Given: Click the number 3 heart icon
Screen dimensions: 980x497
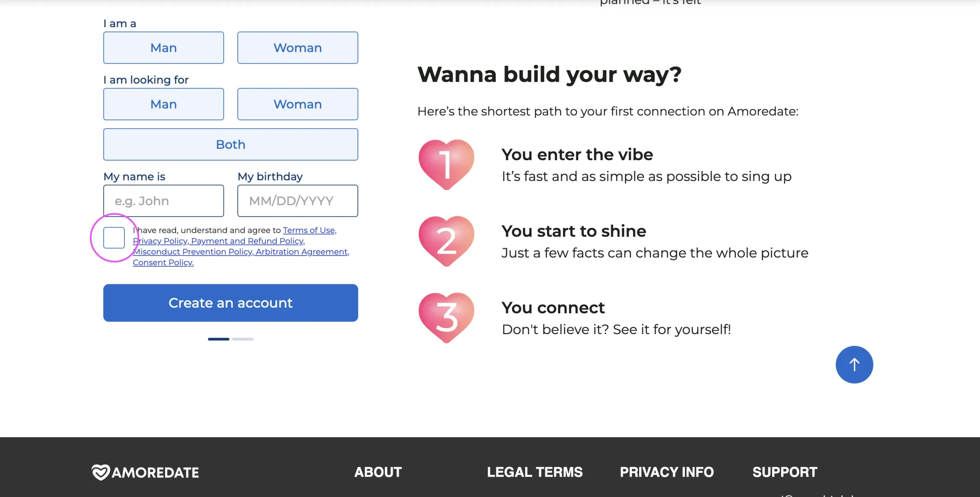Looking at the screenshot, I should tap(446, 317).
